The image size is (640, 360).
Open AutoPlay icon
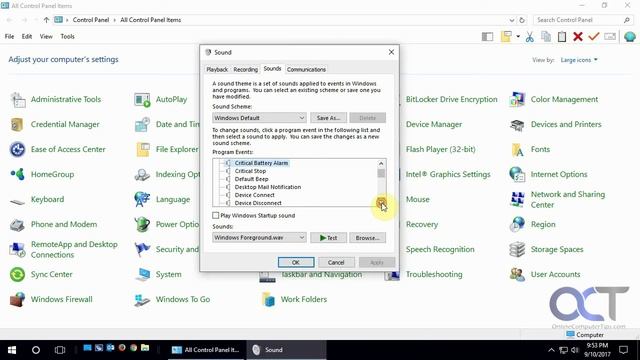point(142,100)
